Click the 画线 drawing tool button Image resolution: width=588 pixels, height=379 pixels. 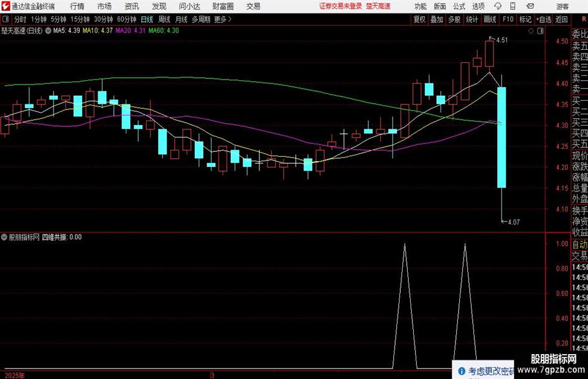pos(490,19)
